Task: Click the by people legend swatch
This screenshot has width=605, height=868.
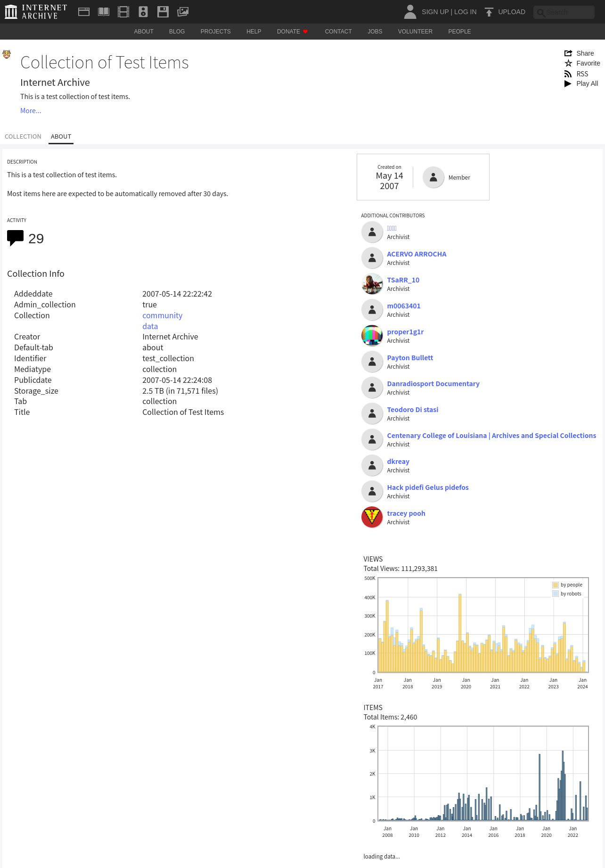Action: point(556,585)
